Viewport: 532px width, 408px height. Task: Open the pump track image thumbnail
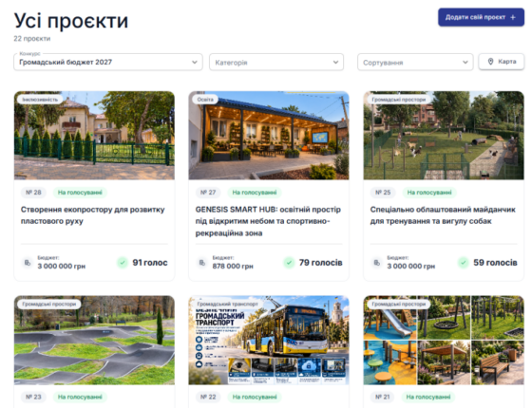pyautogui.click(x=94, y=340)
